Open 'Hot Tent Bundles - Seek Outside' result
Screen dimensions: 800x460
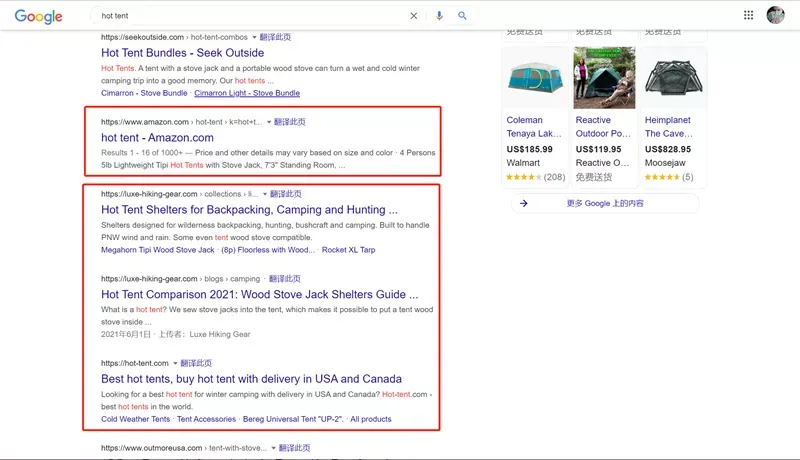coord(183,53)
